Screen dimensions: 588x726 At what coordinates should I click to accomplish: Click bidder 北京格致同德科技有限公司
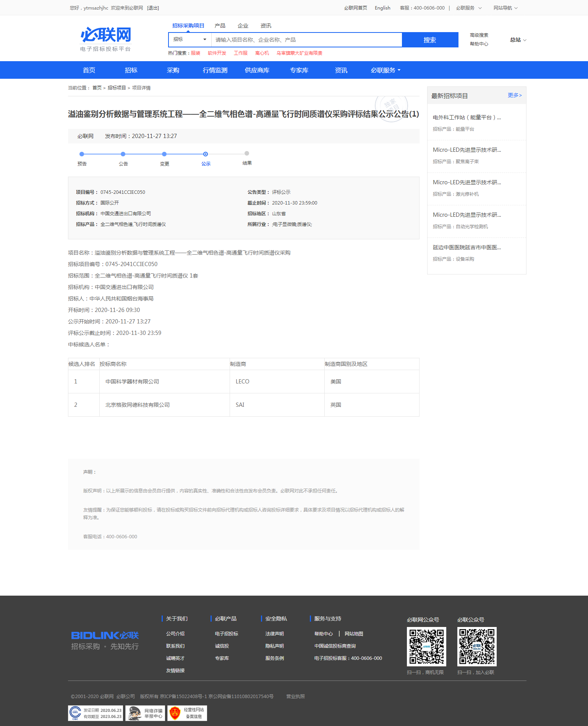(x=138, y=405)
